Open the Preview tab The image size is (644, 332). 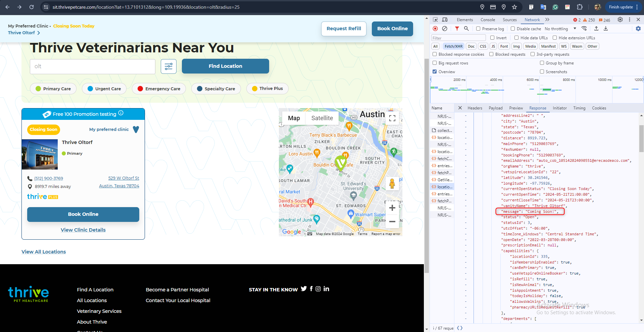click(516, 108)
